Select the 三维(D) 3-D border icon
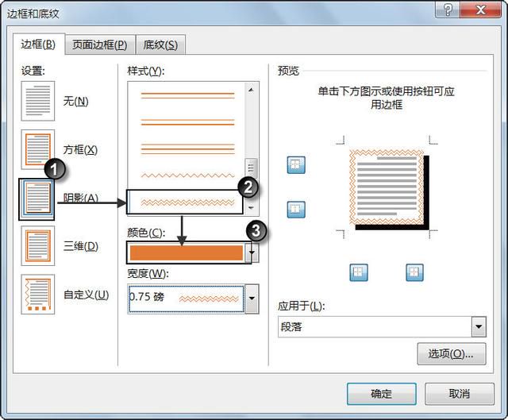Image resolution: width=508 pixels, height=420 pixels. click(x=38, y=245)
